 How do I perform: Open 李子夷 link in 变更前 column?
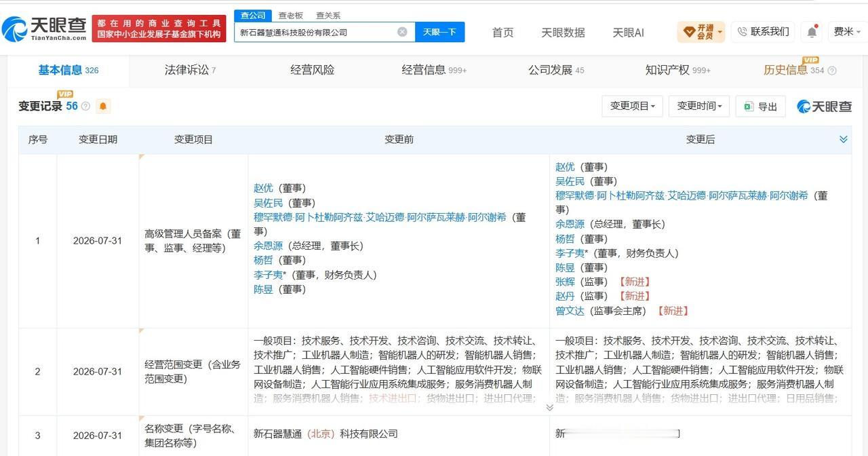268,275
